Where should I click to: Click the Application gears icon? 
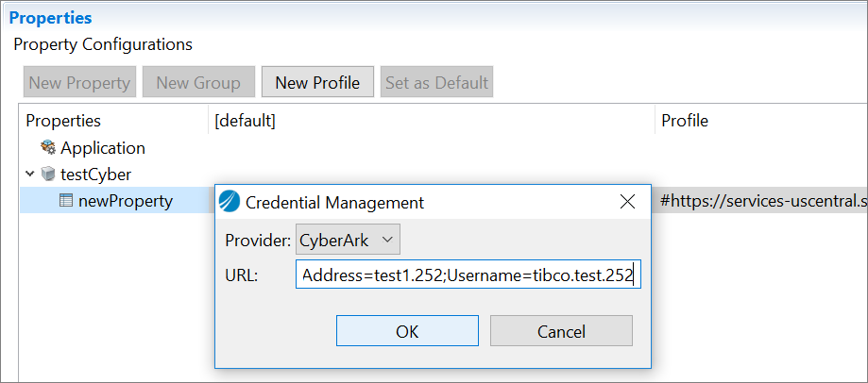click(x=49, y=147)
